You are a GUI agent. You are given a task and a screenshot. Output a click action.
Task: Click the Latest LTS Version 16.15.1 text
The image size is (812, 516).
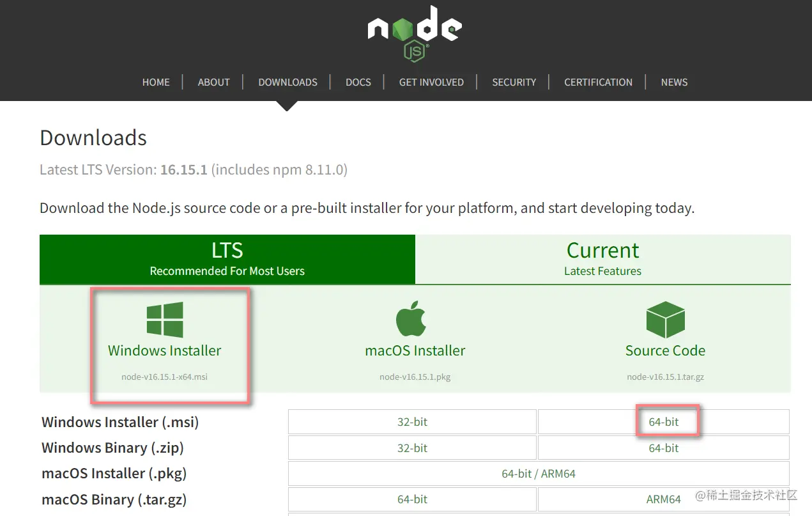pyautogui.click(x=194, y=170)
